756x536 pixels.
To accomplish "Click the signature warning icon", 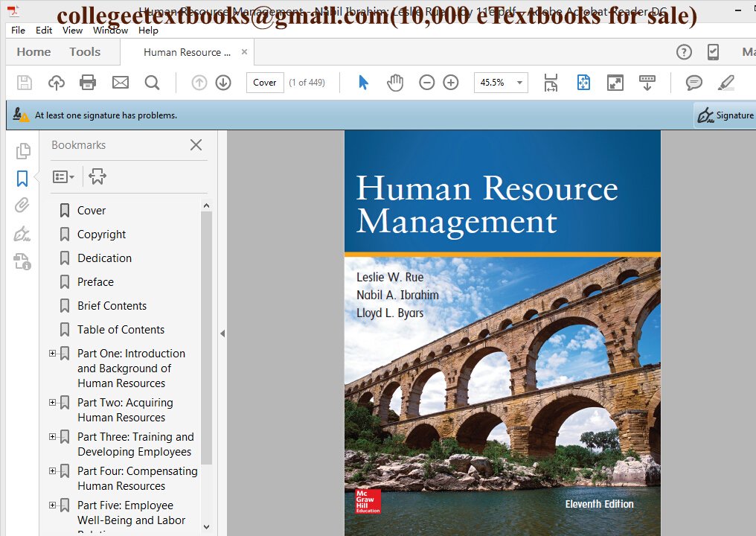I will coord(20,115).
